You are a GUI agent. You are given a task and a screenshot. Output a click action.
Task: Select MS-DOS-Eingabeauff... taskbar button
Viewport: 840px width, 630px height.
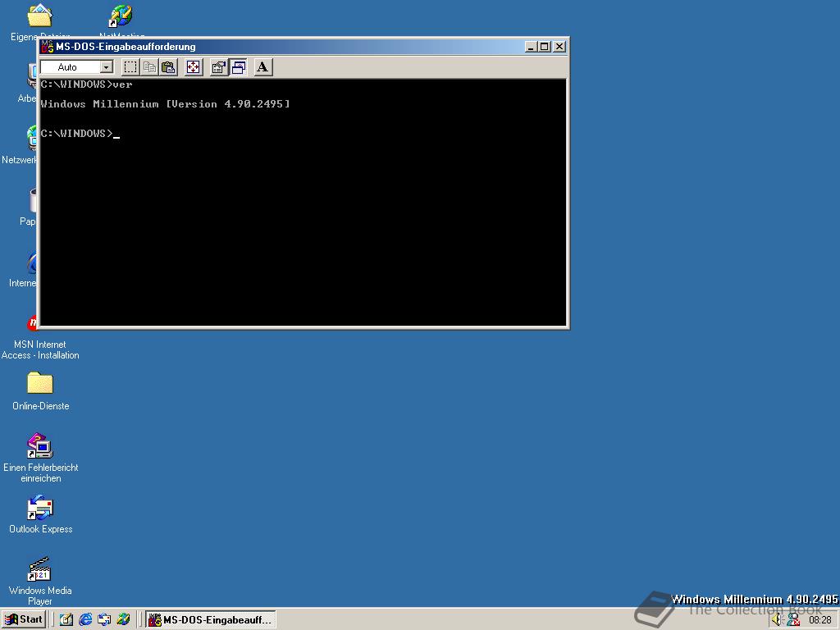(x=211, y=620)
